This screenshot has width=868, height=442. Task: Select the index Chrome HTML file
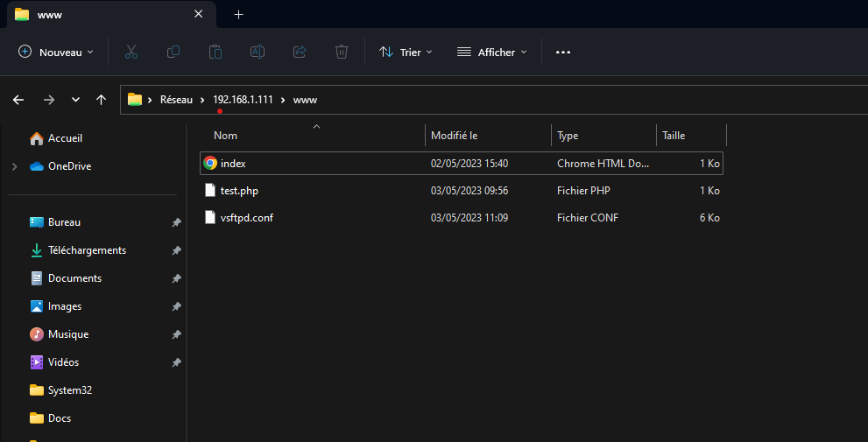pos(461,163)
